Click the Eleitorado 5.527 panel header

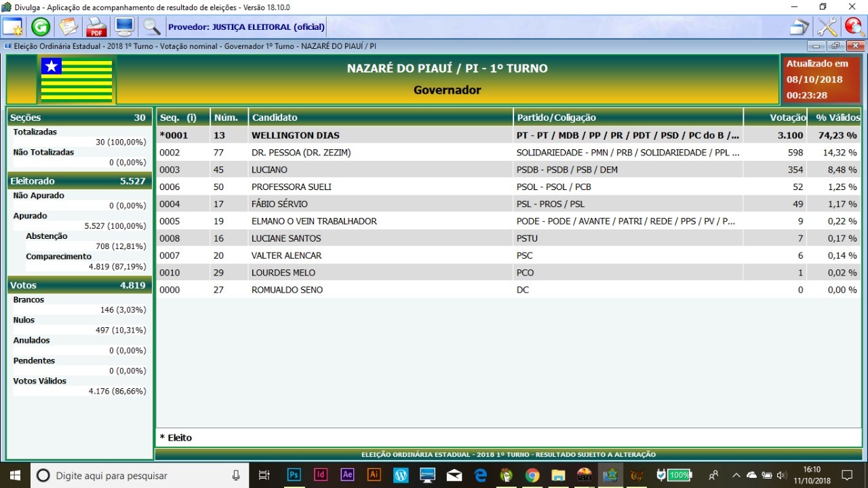79,181
